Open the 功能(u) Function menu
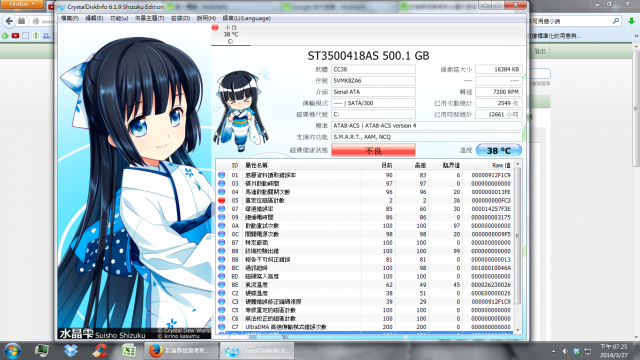The height and width of the screenshot is (360, 640). pyautogui.click(x=119, y=18)
